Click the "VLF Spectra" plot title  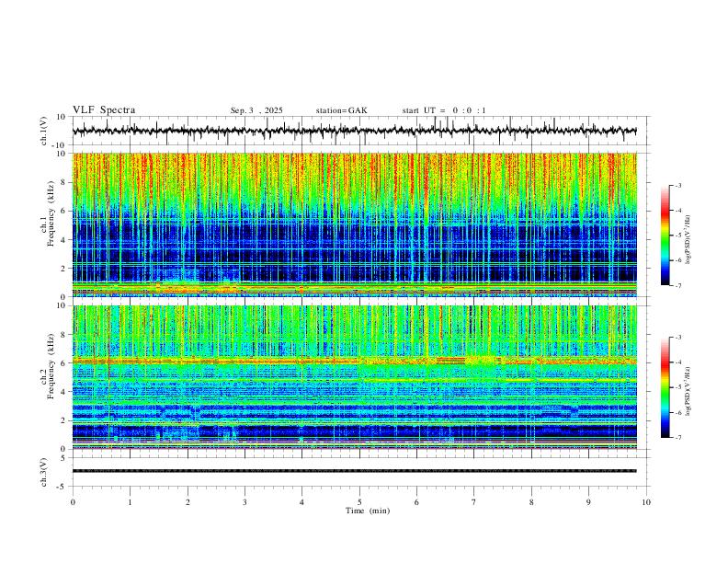pos(104,109)
